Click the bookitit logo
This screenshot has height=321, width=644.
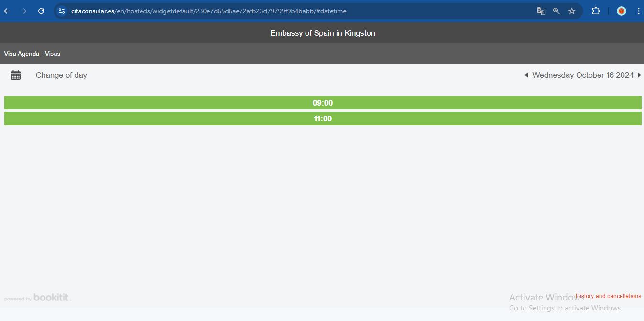tap(52, 297)
